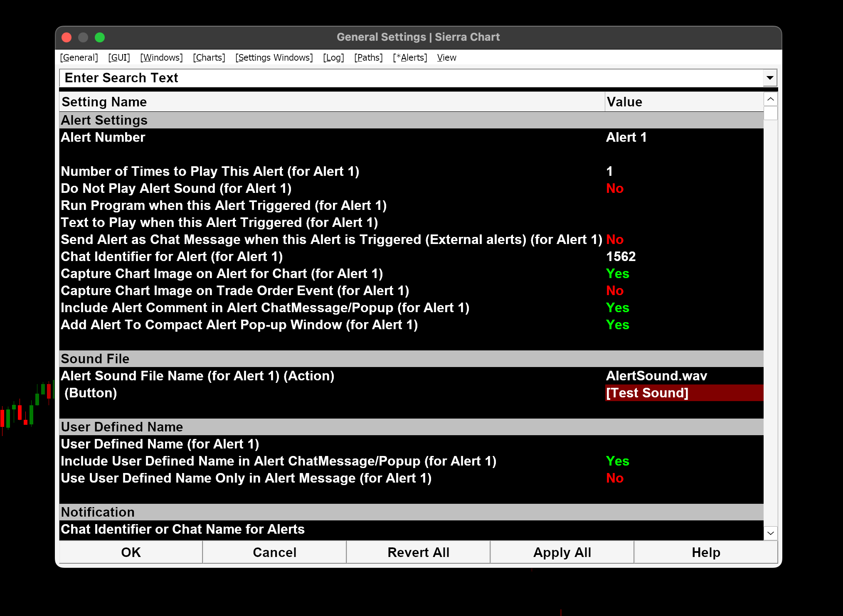Screen dimensions: 843x616
Task: Click the Chat Identifier value 1562
Action: coord(621,256)
